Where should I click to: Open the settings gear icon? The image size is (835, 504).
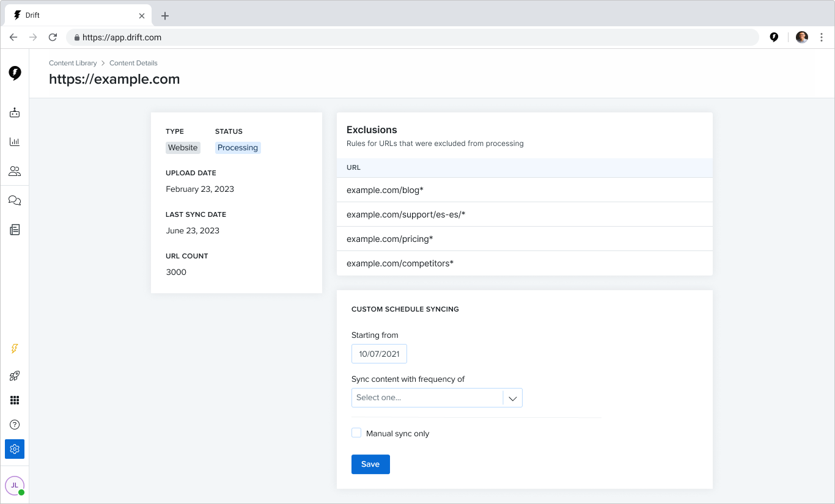(15, 449)
